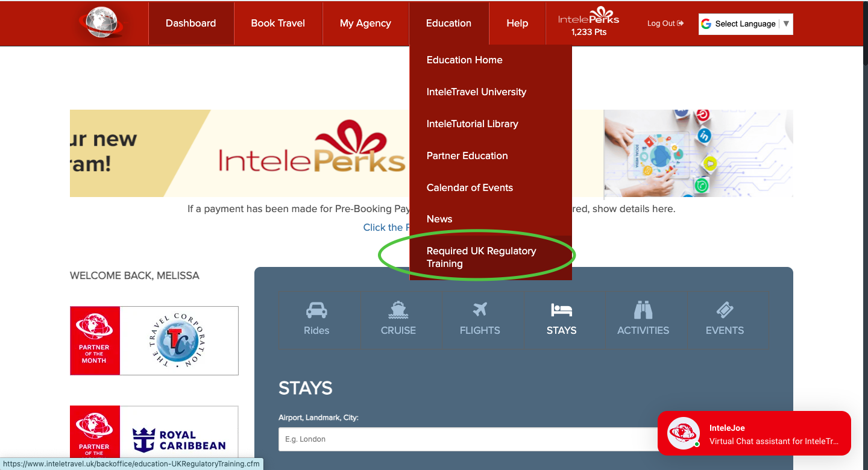This screenshot has height=470, width=868.
Task: Open the Select Language dropdown
Action: [746, 24]
